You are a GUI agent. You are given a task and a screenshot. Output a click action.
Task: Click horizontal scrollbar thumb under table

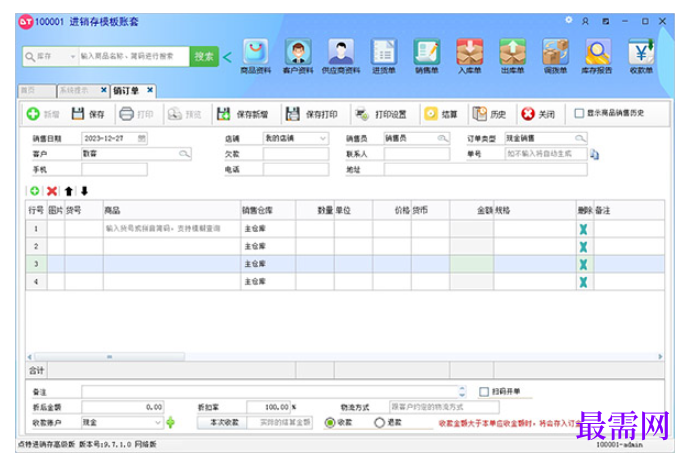coord(109,357)
